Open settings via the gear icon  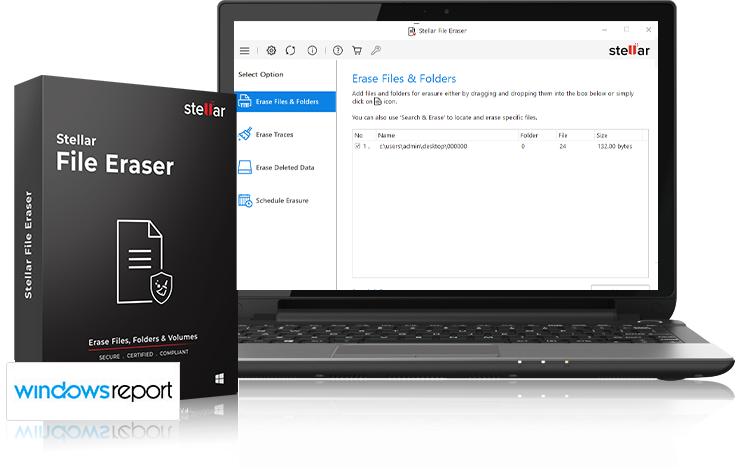pyautogui.click(x=271, y=51)
